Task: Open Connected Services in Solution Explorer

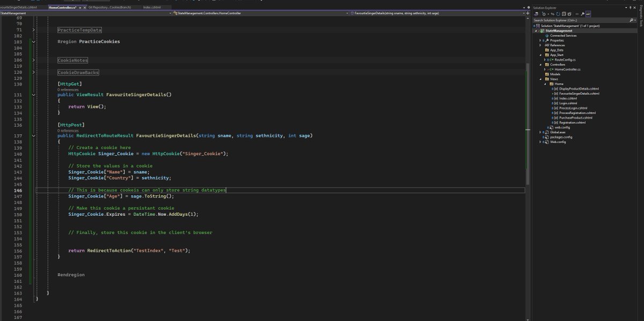Action: point(563,35)
